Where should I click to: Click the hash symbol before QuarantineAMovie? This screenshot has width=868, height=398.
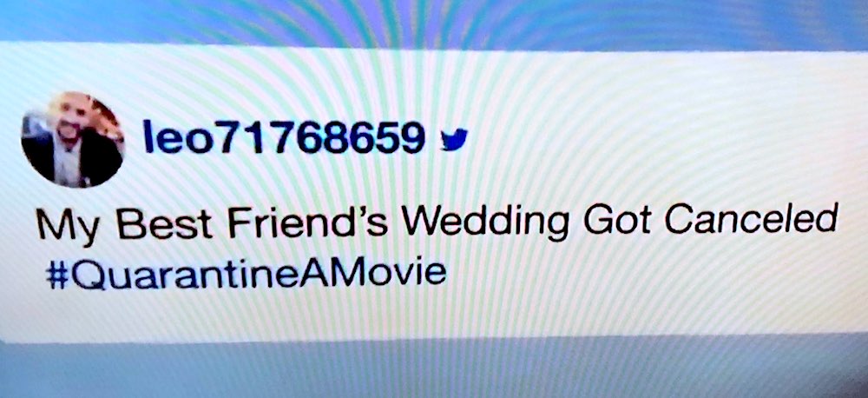coord(57,275)
